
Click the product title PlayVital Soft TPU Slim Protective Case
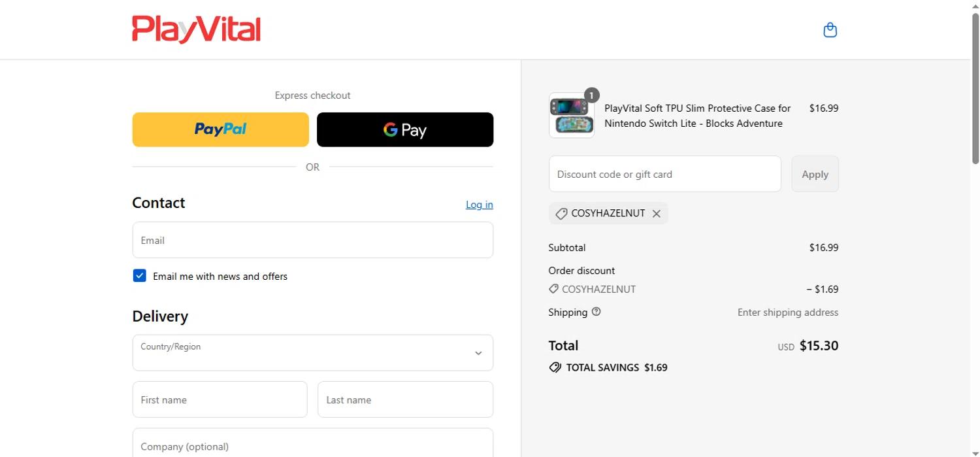698,116
